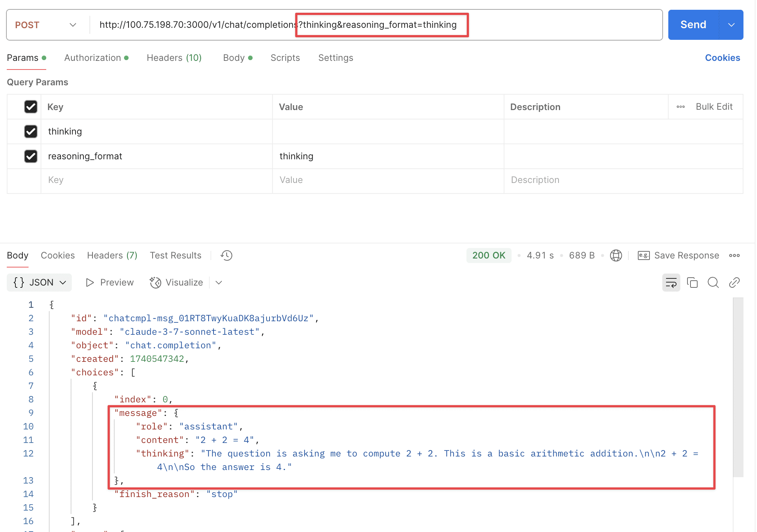Open the params table options ellipsis icon
757x532 pixels.
pos(681,107)
